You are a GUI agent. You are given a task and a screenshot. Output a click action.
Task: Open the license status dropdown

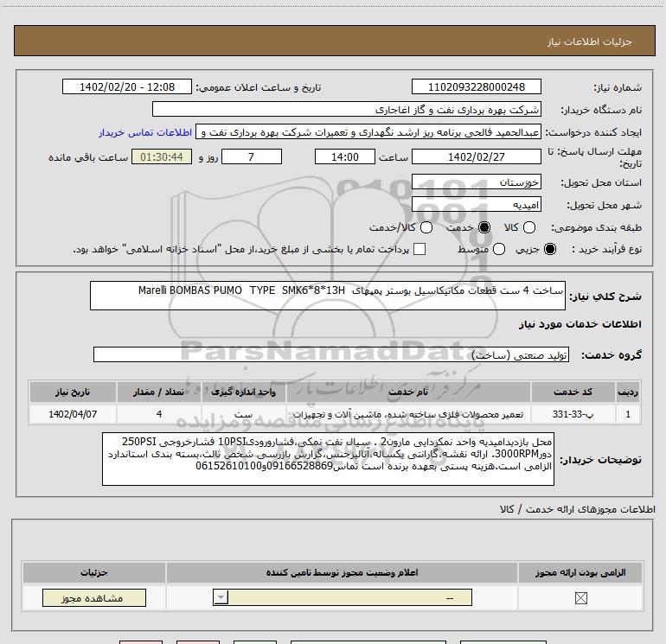[343, 597]
